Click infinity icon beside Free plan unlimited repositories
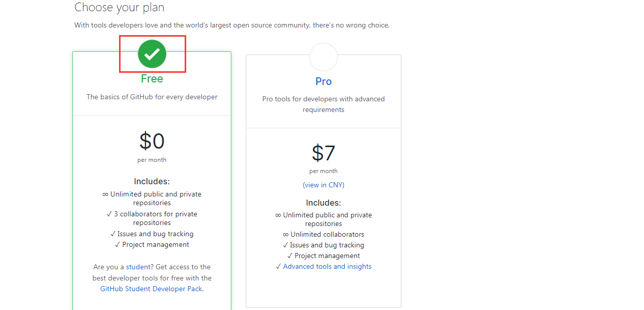The image size is (644, 310). [x=105, y=194]
